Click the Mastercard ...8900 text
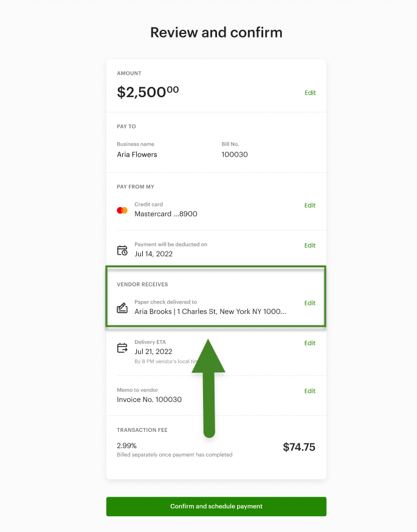This screenshot has width=417, height=532. click(x=165, y=214)
